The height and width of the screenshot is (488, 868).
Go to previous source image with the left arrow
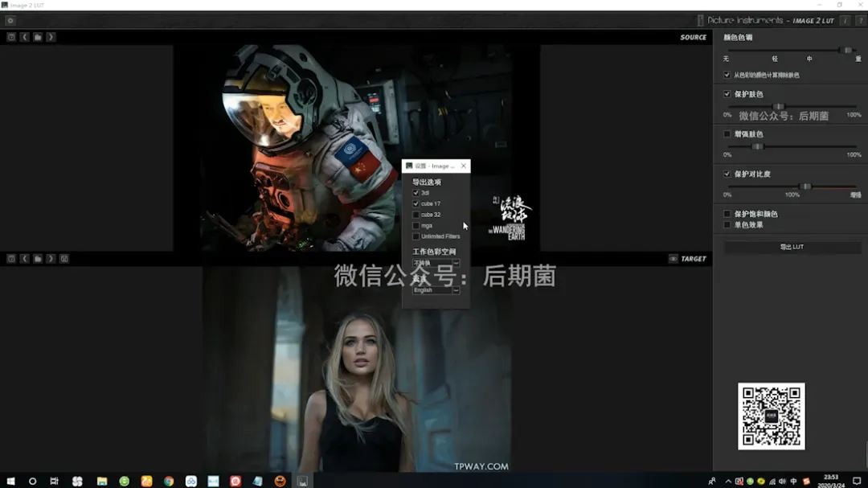24,37
